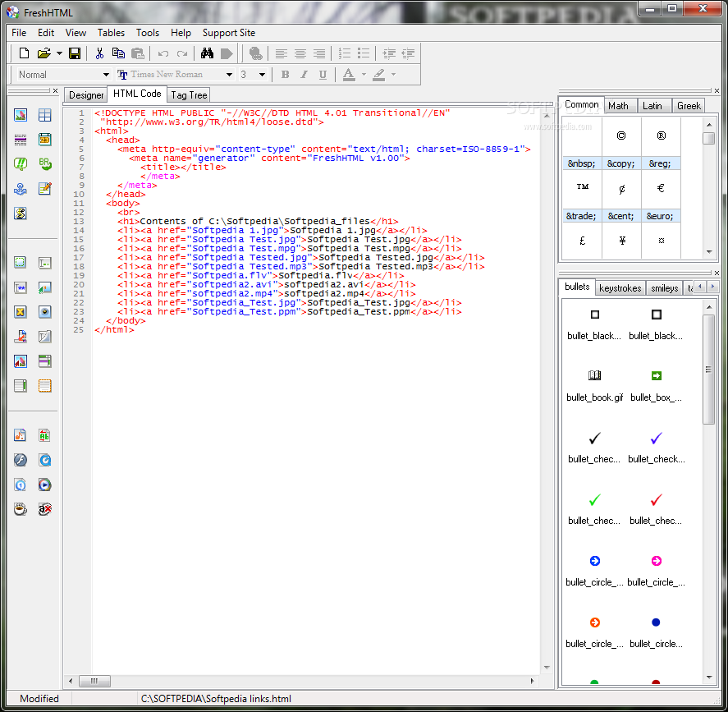Click the Cut scissors icon
Screen dimensions: 728x712
(x=99, y=53)
